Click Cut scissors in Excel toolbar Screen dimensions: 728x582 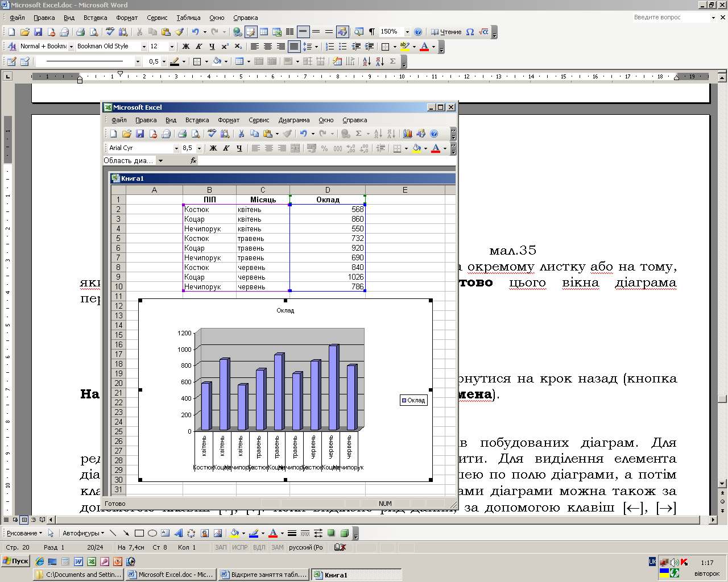241,134
